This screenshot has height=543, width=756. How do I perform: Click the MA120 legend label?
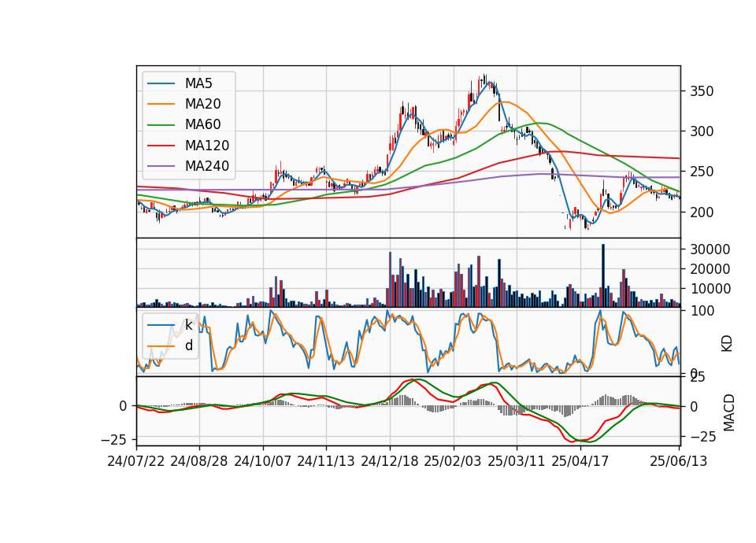pyautogui.click(x=207, y=145)
